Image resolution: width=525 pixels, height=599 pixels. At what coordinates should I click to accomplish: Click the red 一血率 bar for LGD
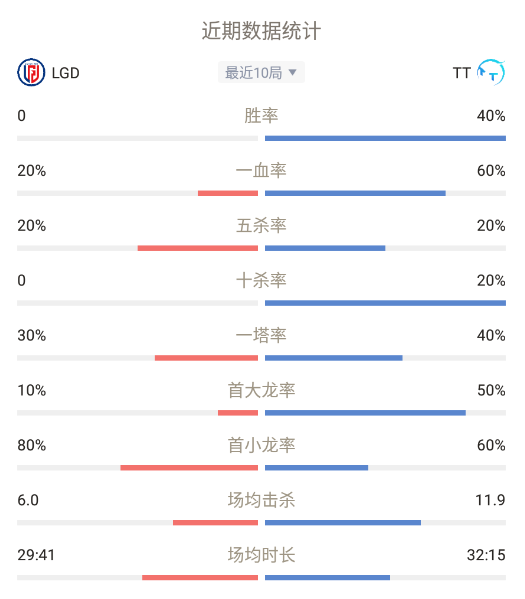(x=228, y=193)
